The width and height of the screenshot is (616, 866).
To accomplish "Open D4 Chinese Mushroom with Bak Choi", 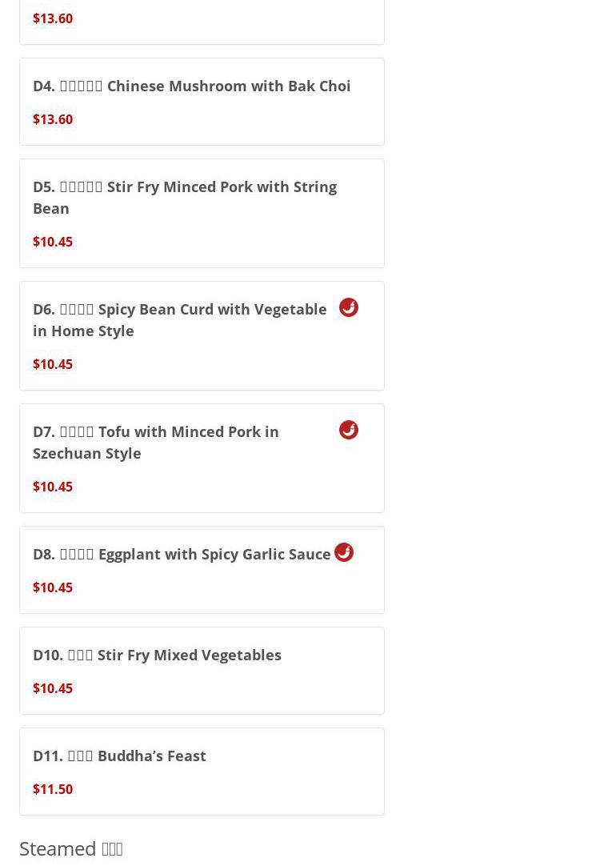I will pos(192,86).
